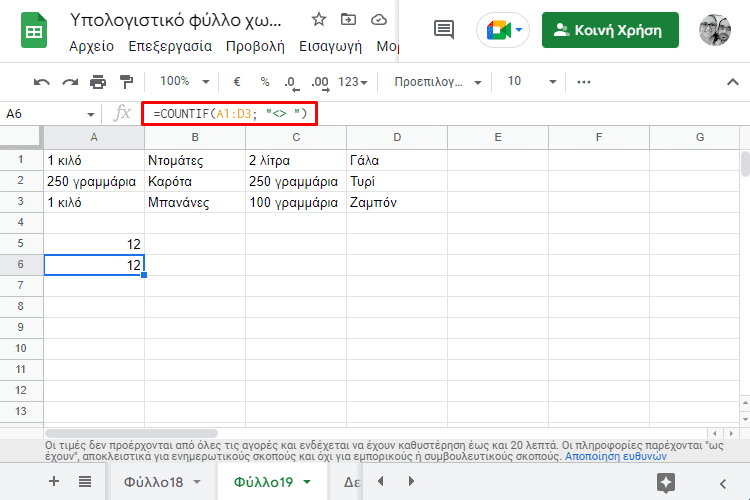Click the document title text
The height and width of the screenshot is (500, 750).
pos(176,20)
